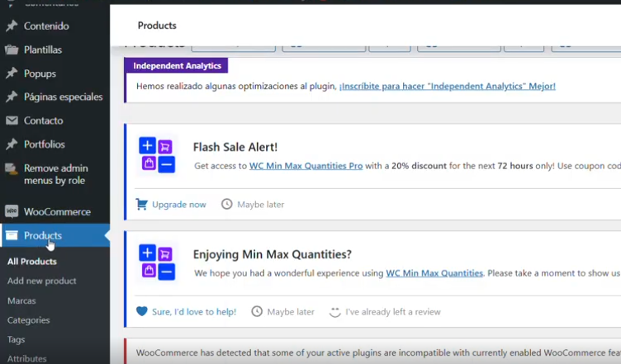
Task: Click the Min Max Quantities logo in Flash Sale alert
Action: click(x=157, y=154)
